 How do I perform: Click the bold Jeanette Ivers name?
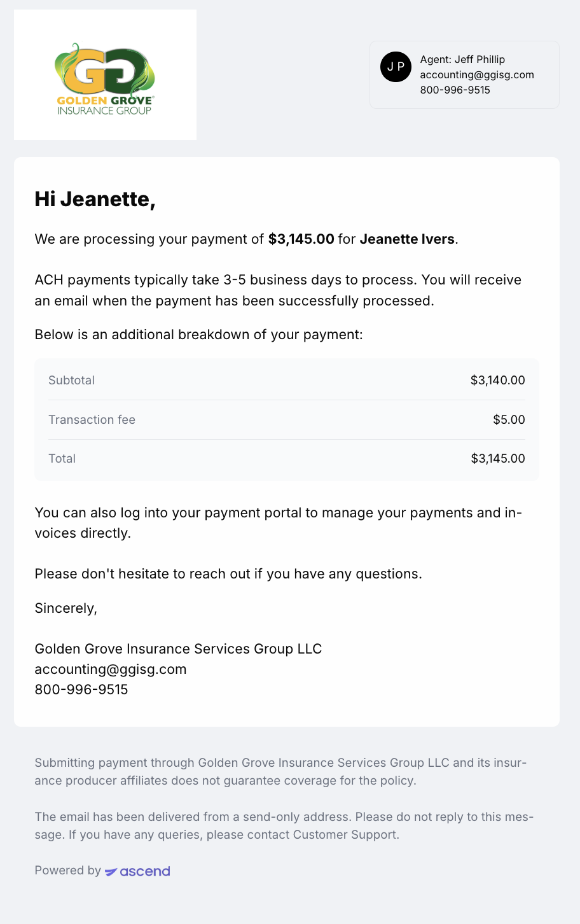coord(407,239)
